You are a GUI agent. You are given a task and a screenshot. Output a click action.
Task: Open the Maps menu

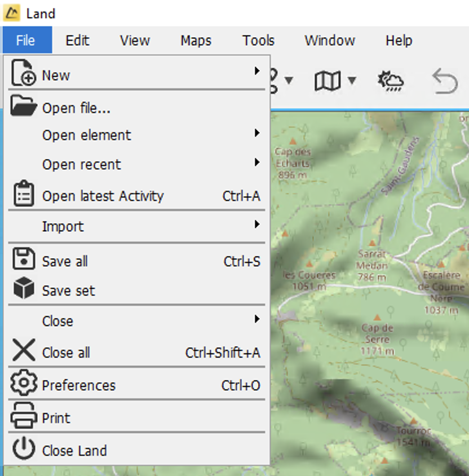coord(196,40)
